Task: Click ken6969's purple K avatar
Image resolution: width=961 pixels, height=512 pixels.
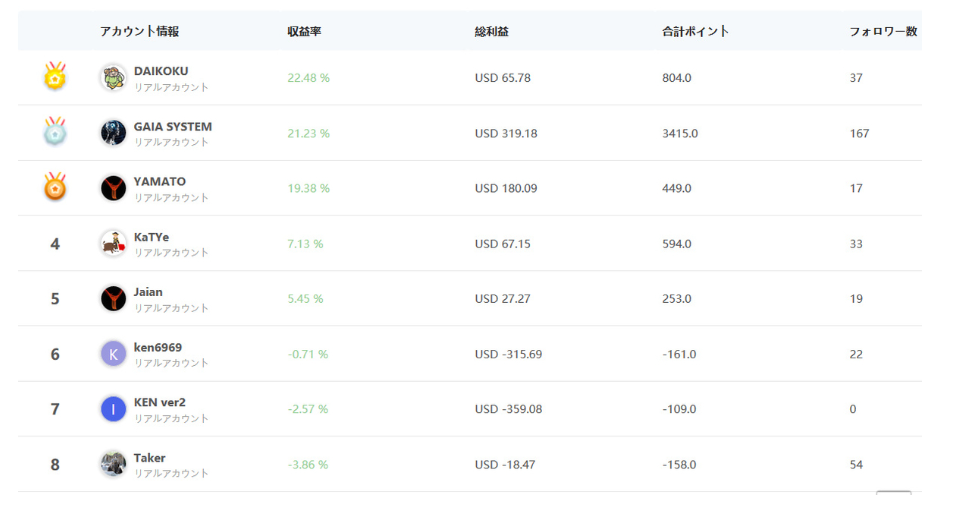Action: coord(113,354)
